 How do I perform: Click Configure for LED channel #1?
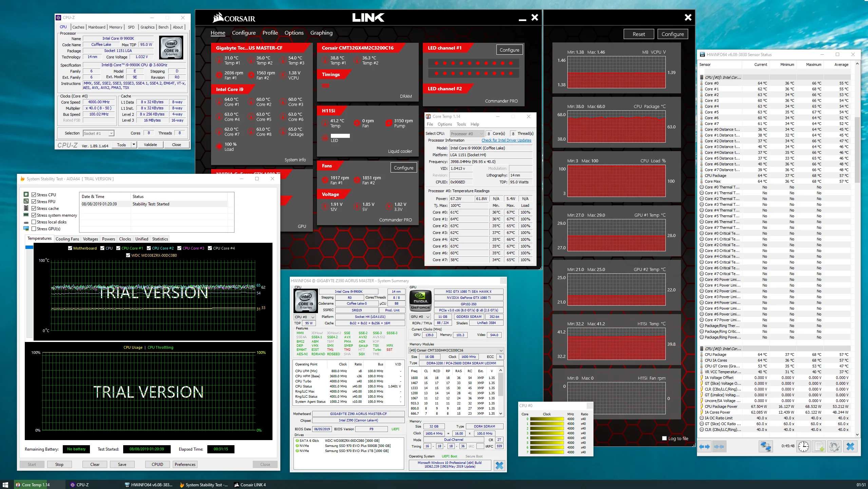(x=509, y=50)
